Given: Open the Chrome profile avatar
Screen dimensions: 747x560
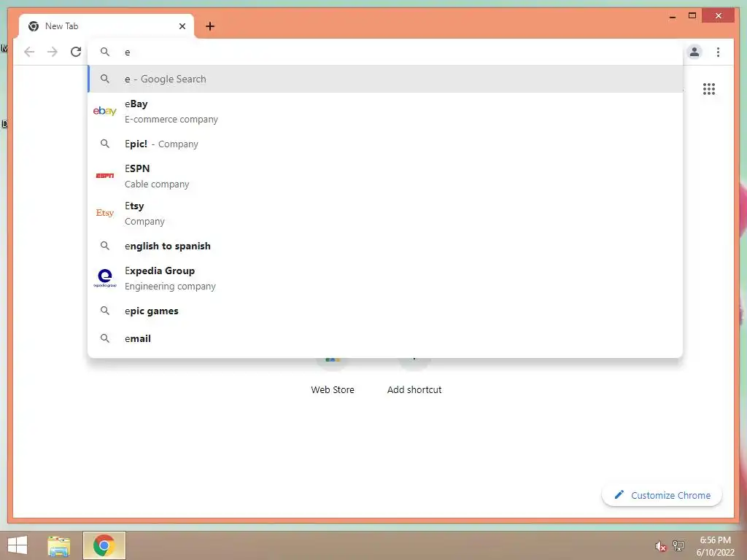Looking at the screenshot, I should click(x=694, y=52).
